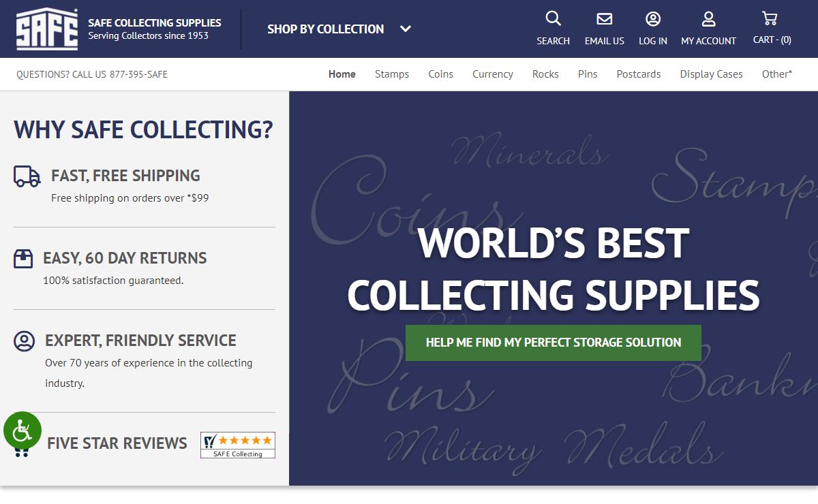Open the shopping cart icon

point(770,18)
